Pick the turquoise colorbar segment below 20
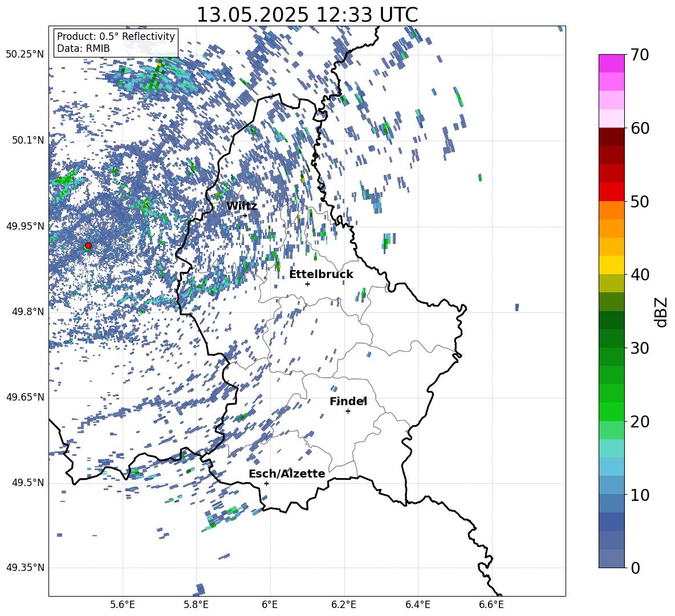The height and width of the screenshot is (616, 675). point(611,448)
